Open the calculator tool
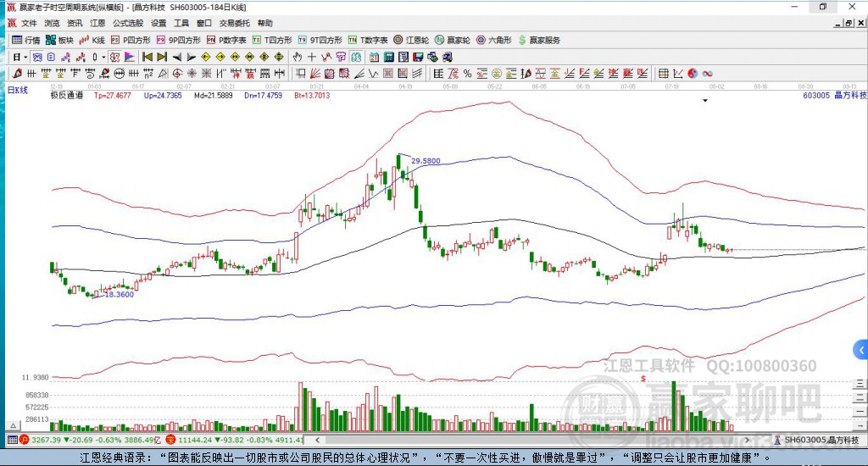 pyautogui.click(x=388, y=57)
